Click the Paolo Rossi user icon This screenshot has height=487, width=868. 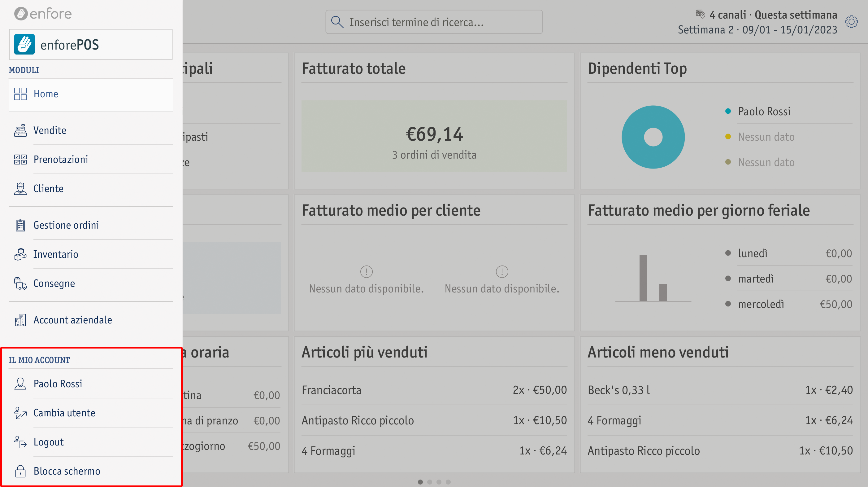coord(20,384)
